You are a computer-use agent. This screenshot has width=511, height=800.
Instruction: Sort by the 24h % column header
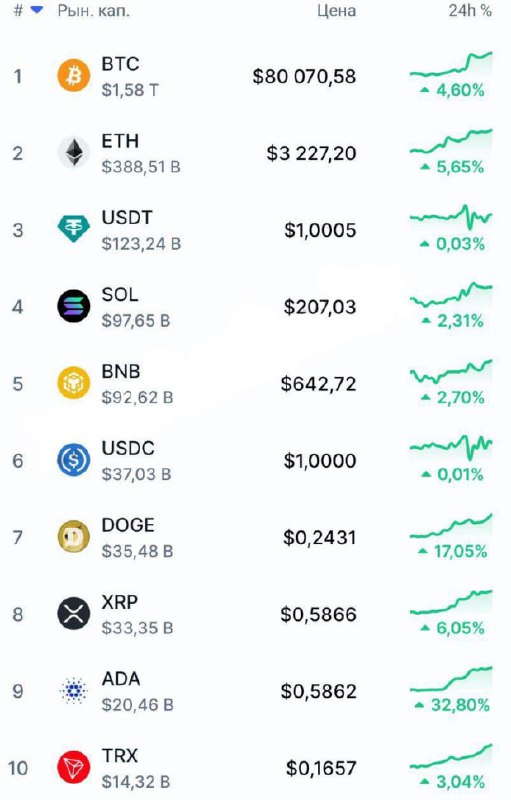[470, 11]
